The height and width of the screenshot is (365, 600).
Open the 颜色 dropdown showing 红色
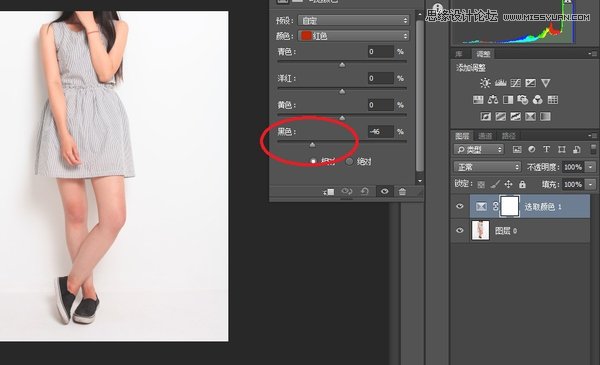pyautogui.click(x=354, y=36)
